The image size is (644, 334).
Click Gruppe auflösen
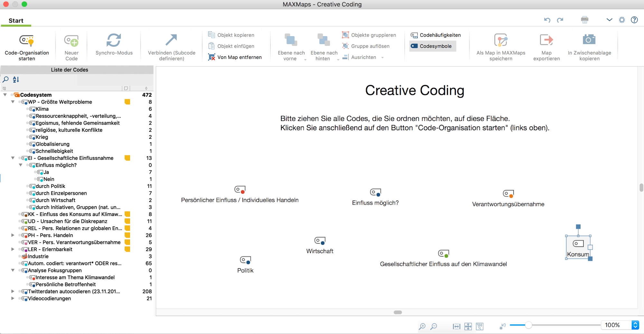coord(366,46)
